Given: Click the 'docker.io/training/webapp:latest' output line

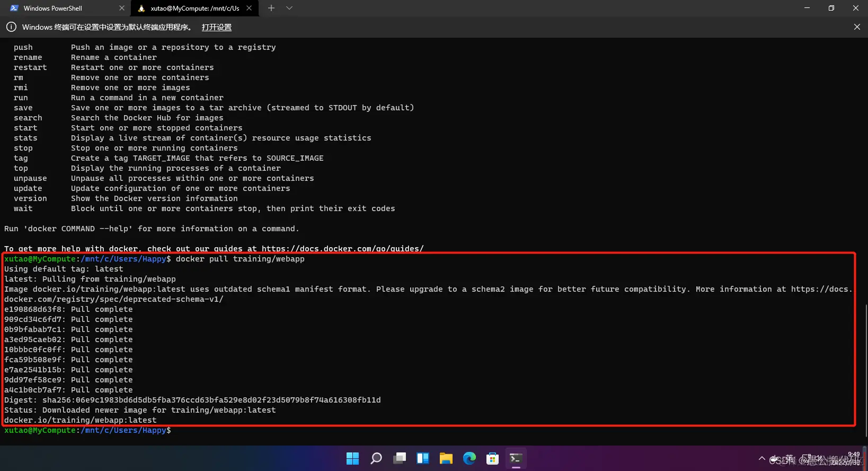Looking at the screenshot, I should 81,420.
